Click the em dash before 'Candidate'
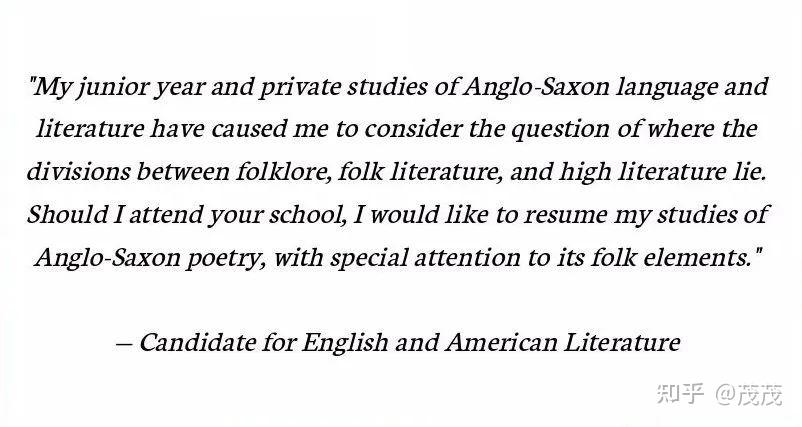Screen dimensions: 802x427 [123, 345]
